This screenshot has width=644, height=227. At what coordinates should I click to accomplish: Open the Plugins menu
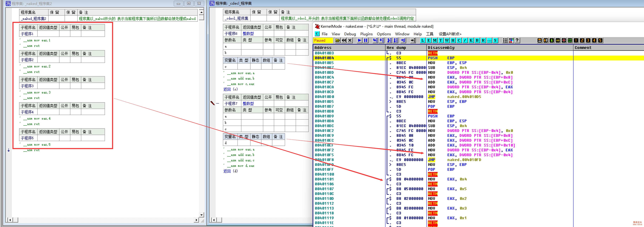366,34
